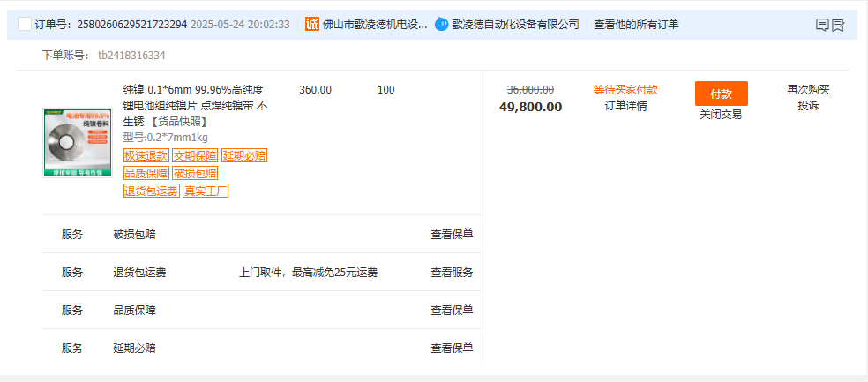868x382 pixels.
Task: Click the 极速退款 tag
Action: (x=146, y=155)
